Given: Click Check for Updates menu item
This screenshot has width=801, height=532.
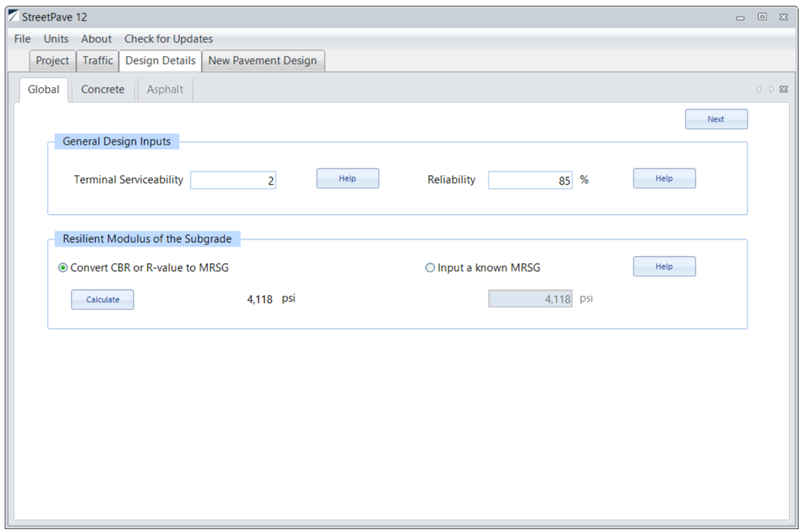Looking at the screenshot, I should pyautogui.click(x=168, y=39).
